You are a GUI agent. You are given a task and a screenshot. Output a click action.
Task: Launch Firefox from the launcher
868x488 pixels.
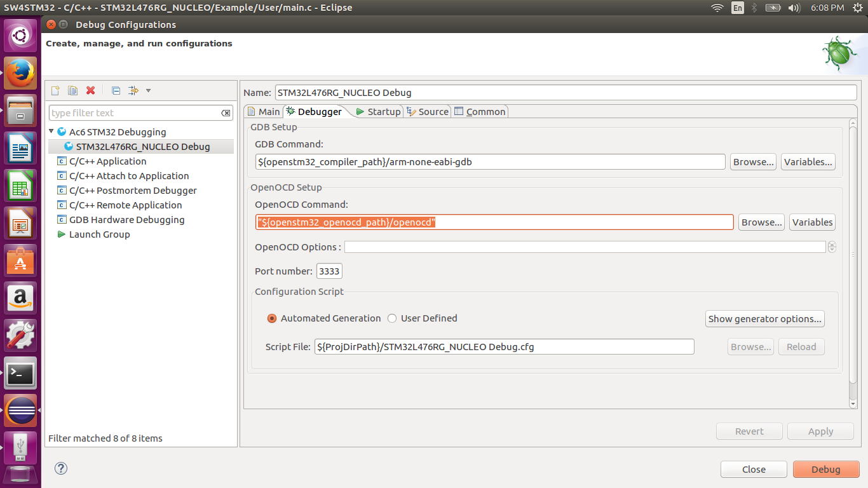[x=20, y=74]
